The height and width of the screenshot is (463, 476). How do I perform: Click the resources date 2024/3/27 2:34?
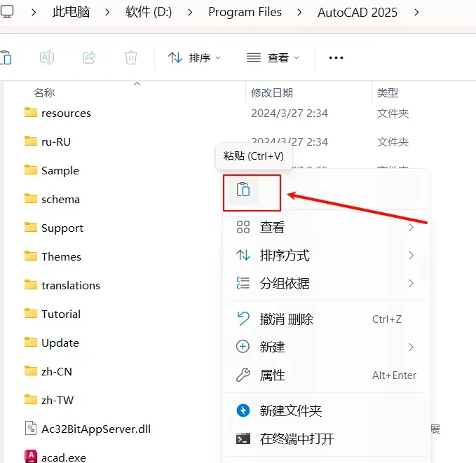(290, 113)
